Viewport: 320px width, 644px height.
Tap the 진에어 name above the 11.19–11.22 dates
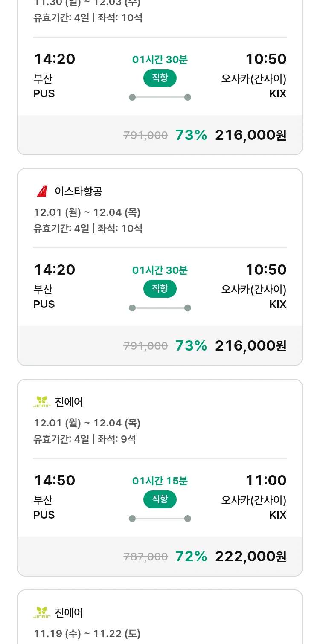coord(69,612)
